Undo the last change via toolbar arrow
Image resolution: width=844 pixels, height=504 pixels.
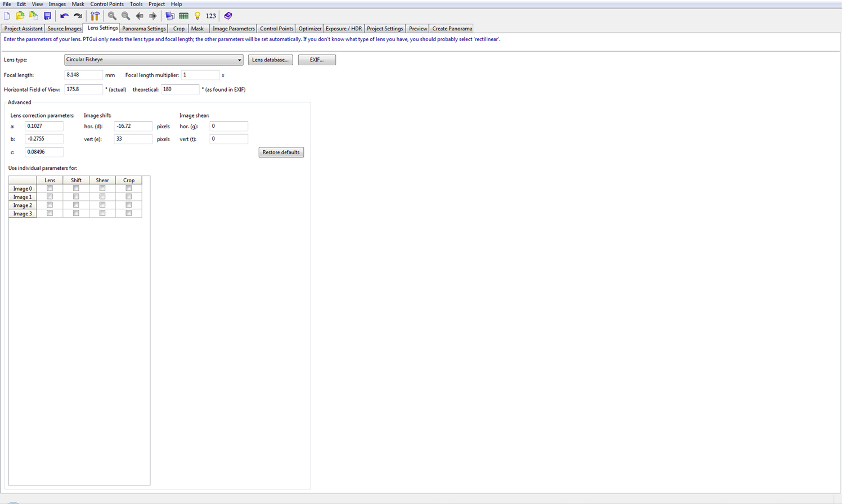[x=64, y=16]
